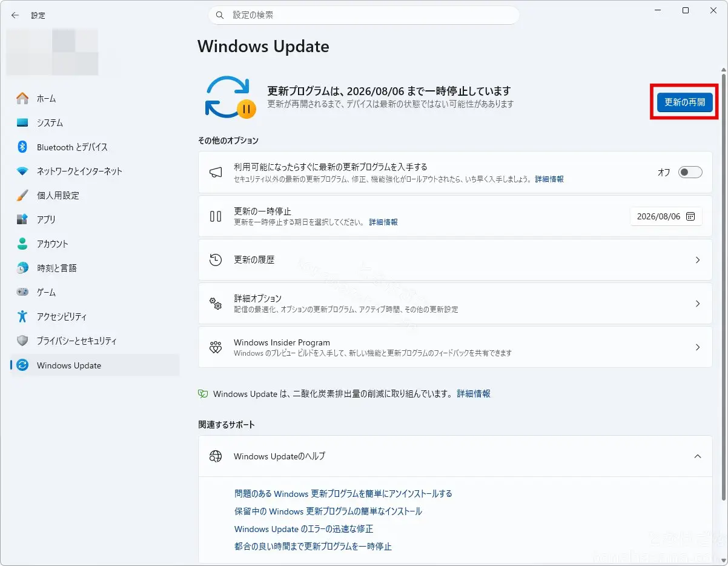Click the 更新の履歴 row title

point(254,260)
